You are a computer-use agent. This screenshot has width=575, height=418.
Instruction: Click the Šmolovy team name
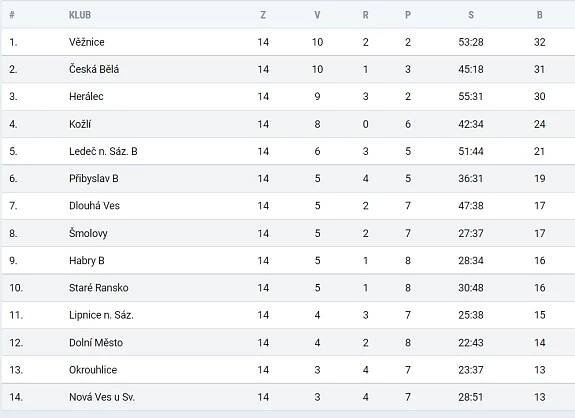tap(88, 234)
